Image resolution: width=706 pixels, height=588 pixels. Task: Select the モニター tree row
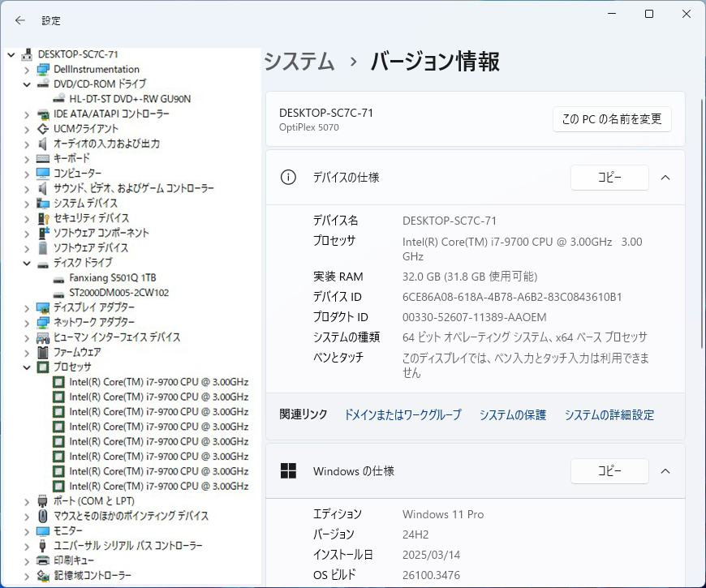click(67, 531)
